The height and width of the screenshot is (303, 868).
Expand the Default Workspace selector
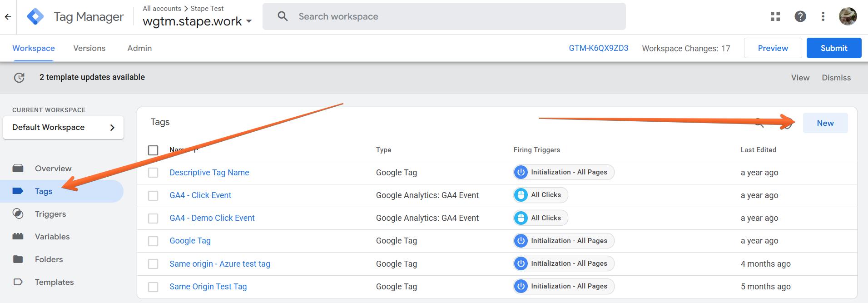tap(63, 127)
